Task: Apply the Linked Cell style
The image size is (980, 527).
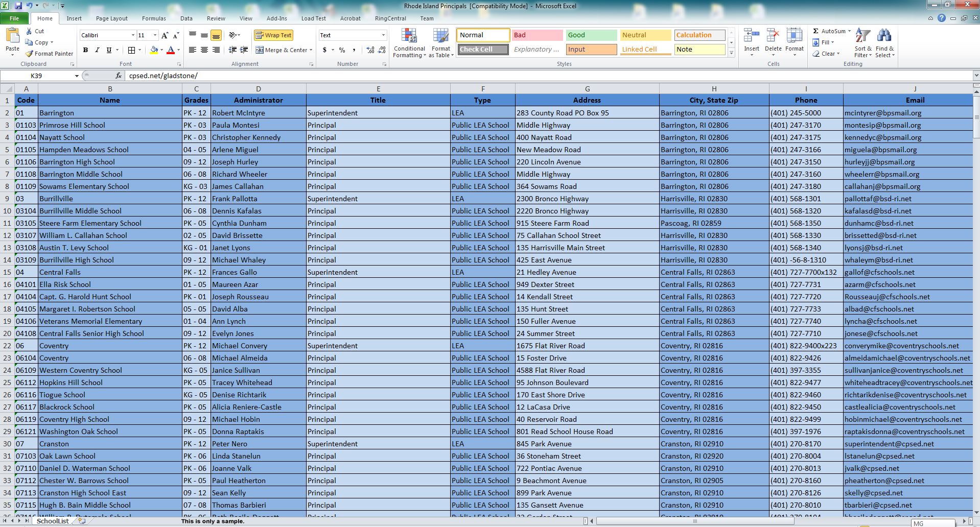Action: pyautogui.click(x=646, y=50)
